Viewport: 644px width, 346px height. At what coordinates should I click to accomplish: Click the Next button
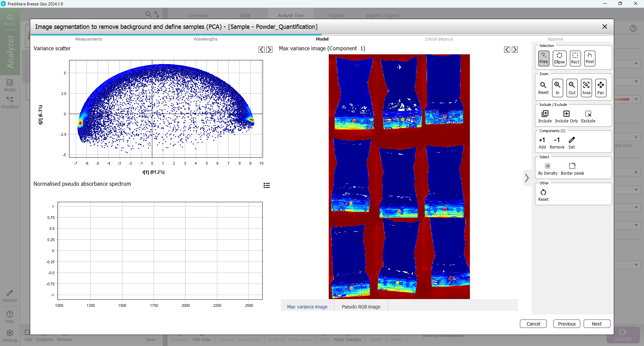pyautogui.click(x=596, y=324)
